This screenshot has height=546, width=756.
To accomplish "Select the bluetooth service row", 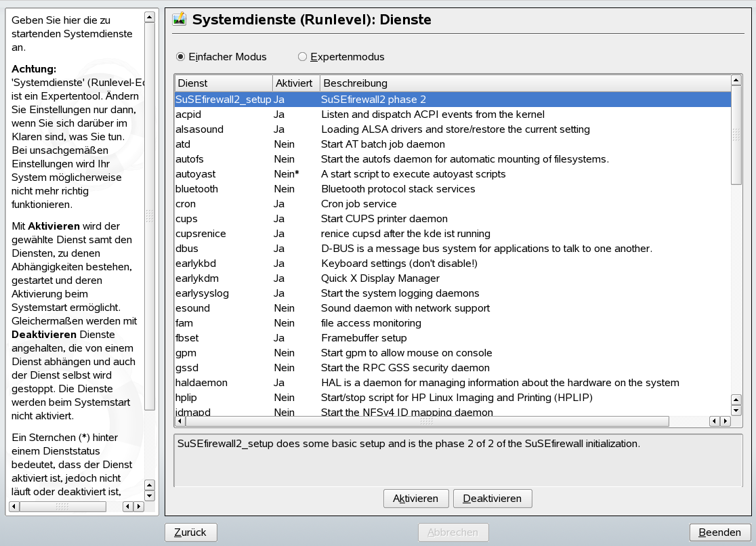I will (196, 189).
